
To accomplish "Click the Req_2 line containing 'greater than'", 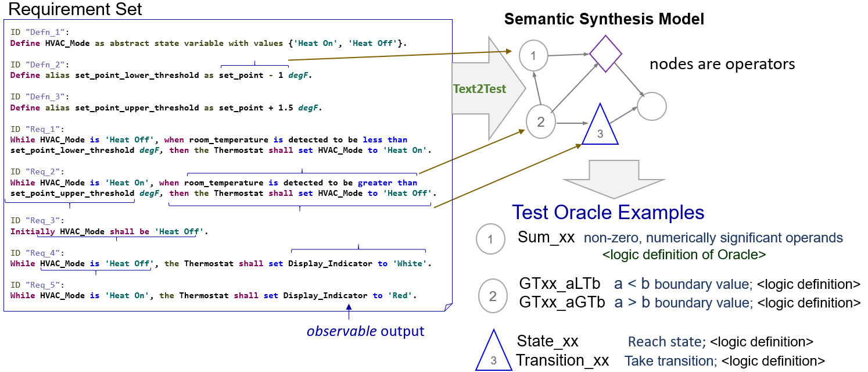I will (214, 183).
